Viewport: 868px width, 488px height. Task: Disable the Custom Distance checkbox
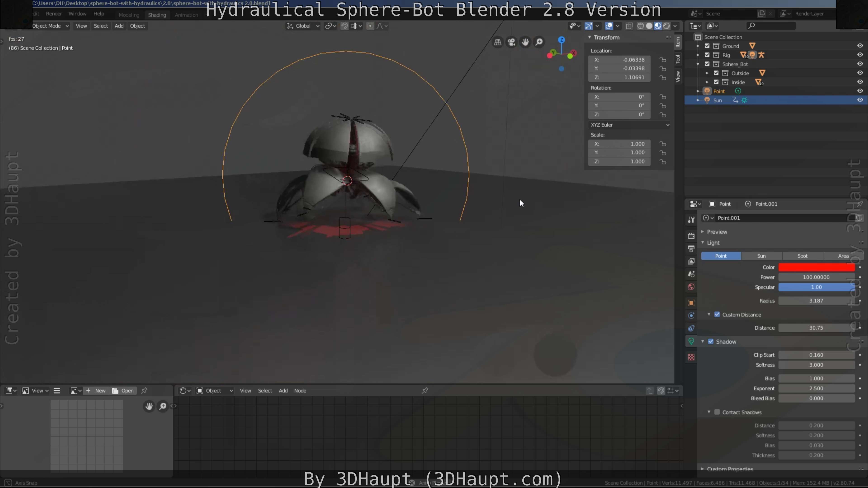click(717, 314)
